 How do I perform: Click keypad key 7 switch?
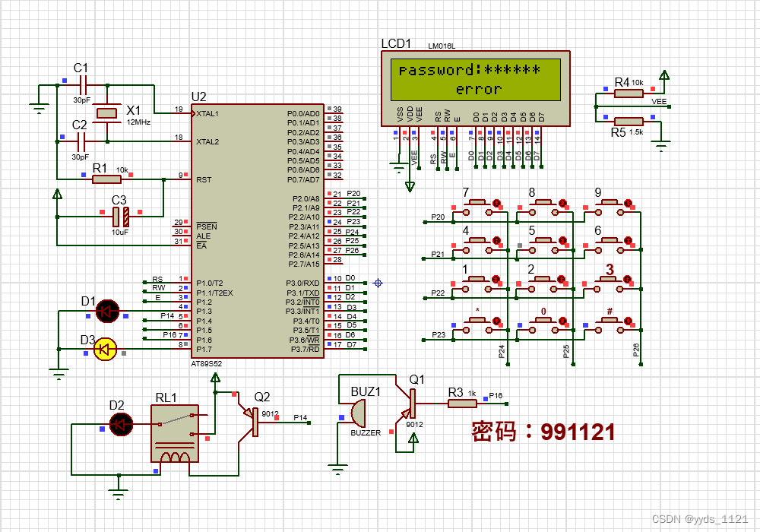tap(477, 207)
